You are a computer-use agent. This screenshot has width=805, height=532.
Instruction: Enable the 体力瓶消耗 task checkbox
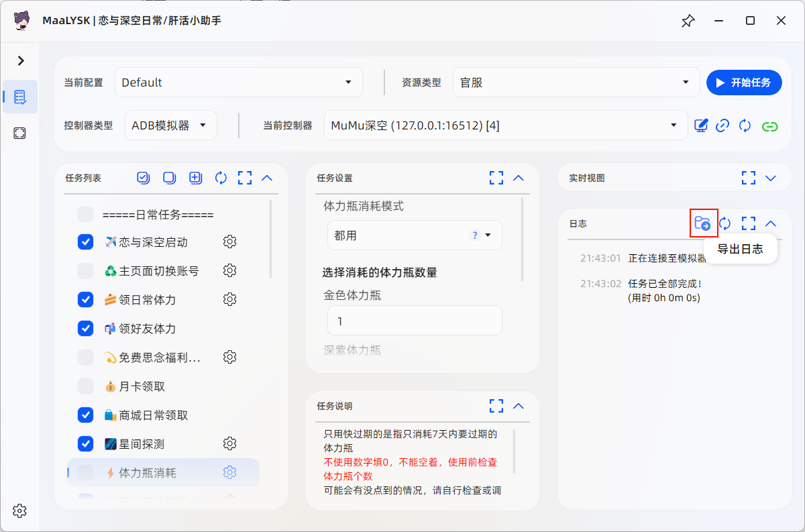pyautogui.click(x=85, y=472)
